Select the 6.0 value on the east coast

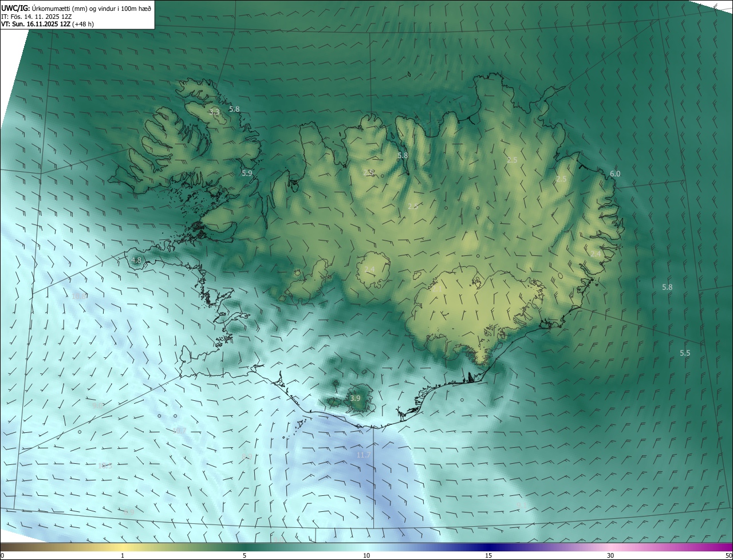point(615,174)
